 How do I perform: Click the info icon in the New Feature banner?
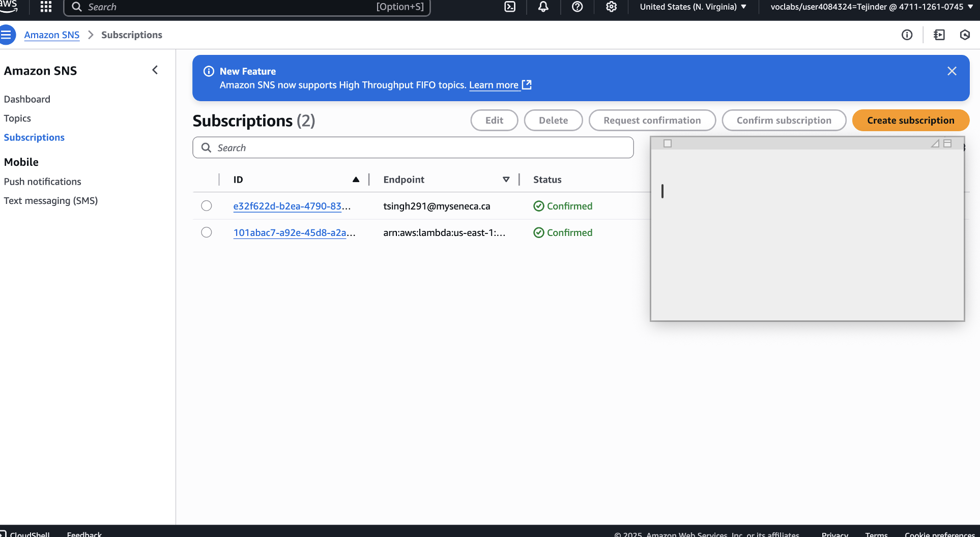[209, 71]
